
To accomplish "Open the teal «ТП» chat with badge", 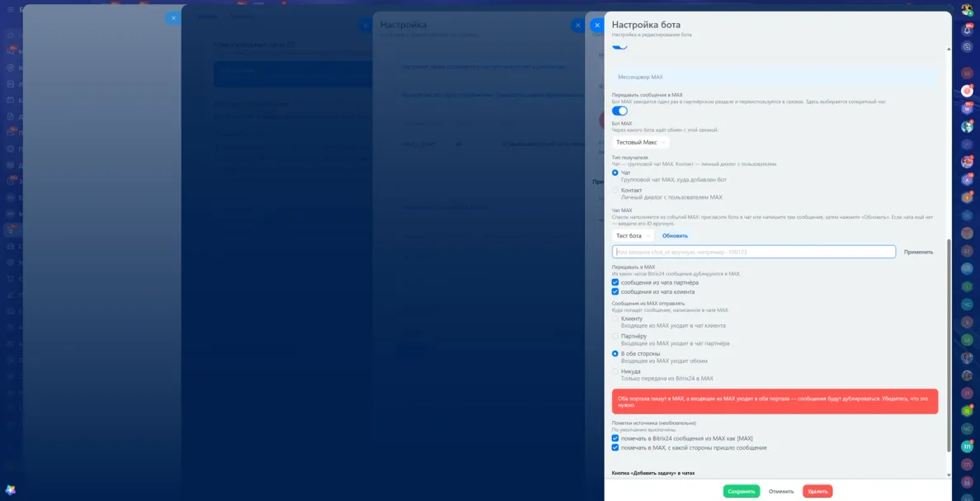I will pos(967,447).
